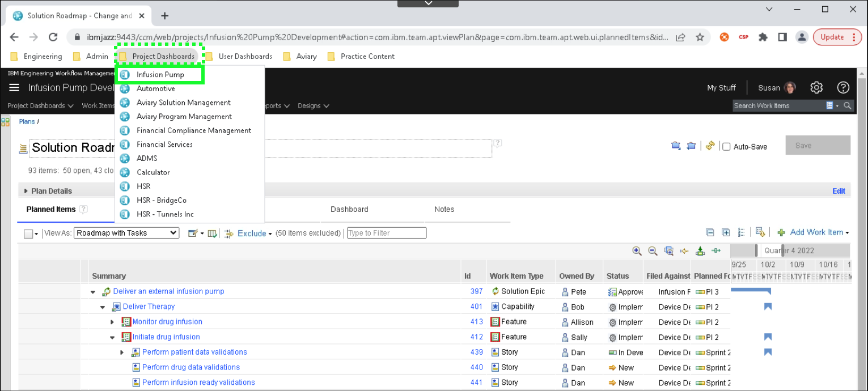Click the yellow refresh plan arrows icon
The image size is (868, 391).
point(710,146)
